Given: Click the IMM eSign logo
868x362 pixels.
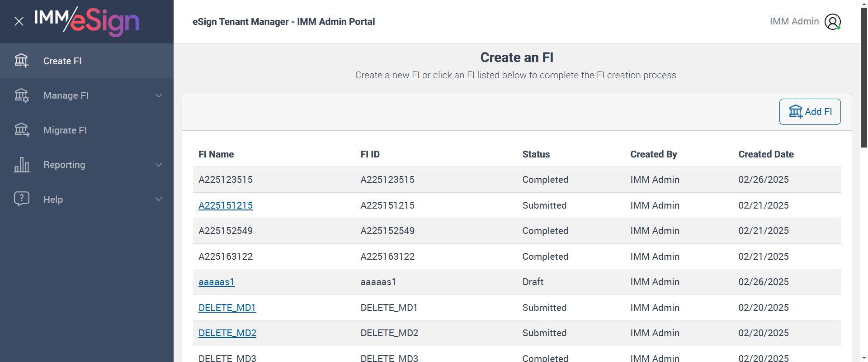Looking at the screenshot, I should tap(87, 21).
